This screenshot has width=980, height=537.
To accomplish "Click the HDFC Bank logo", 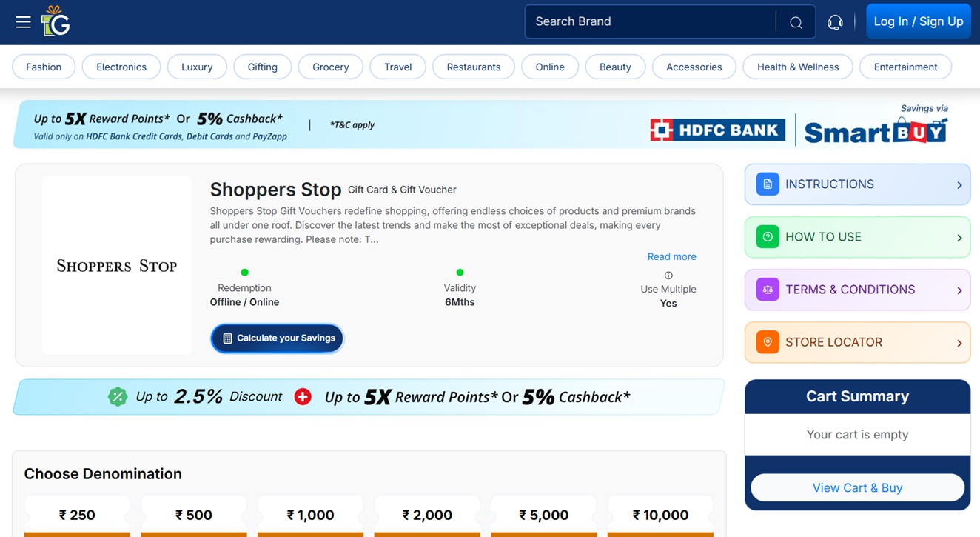I will [x=717, y=130].
